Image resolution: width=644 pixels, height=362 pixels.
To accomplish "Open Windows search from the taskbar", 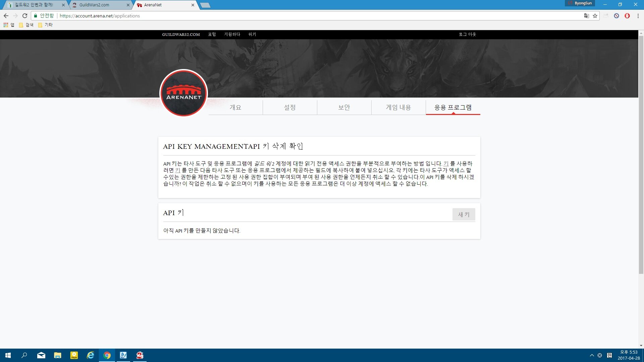I will point(24,355).
